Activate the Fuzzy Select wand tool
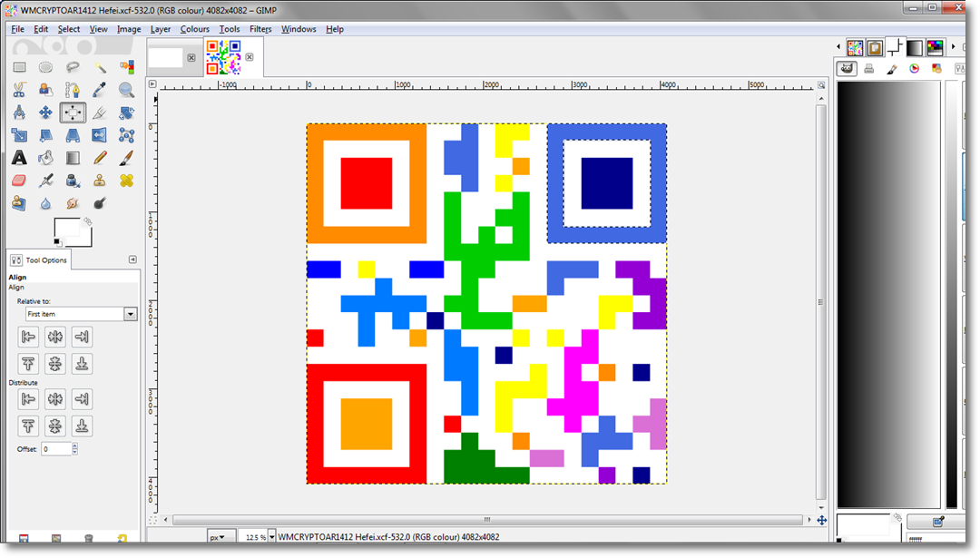980x558 pixels. click(100, 67)
